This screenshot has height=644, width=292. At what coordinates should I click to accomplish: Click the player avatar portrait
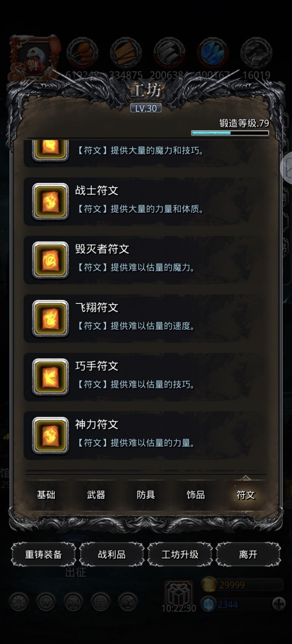35,56
